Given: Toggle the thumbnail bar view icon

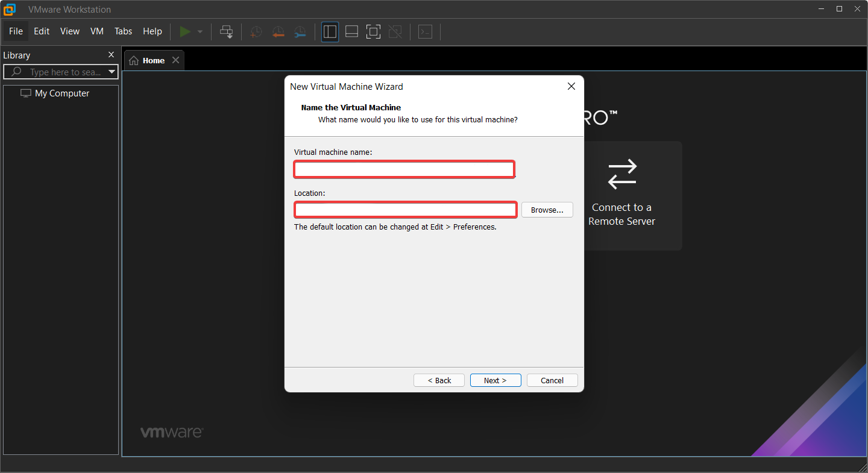Looking at the screenshot, I should 351,32.
